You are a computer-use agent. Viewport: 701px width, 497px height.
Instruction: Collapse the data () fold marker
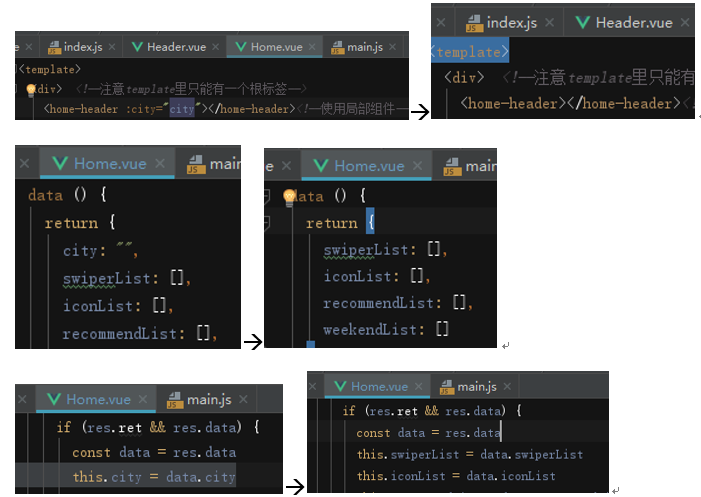tap(266, 196)
